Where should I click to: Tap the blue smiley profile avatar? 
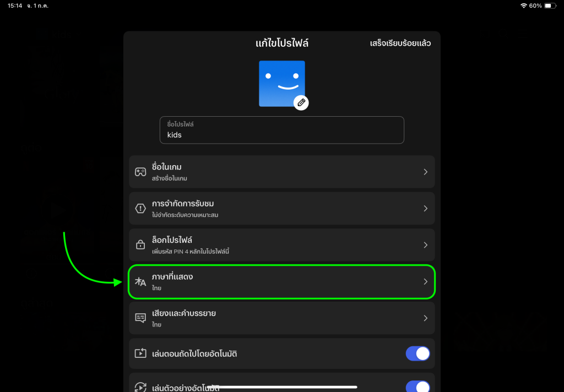(282, 84)
